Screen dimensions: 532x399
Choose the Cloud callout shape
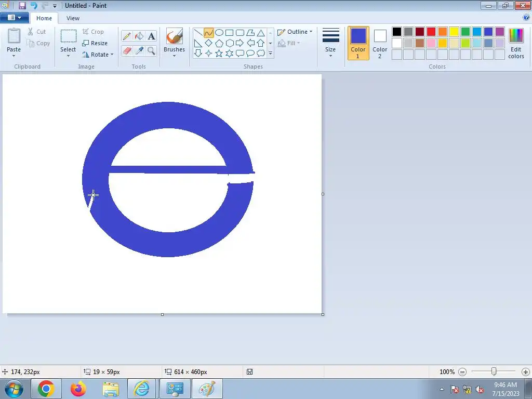[x=261, y=54]
